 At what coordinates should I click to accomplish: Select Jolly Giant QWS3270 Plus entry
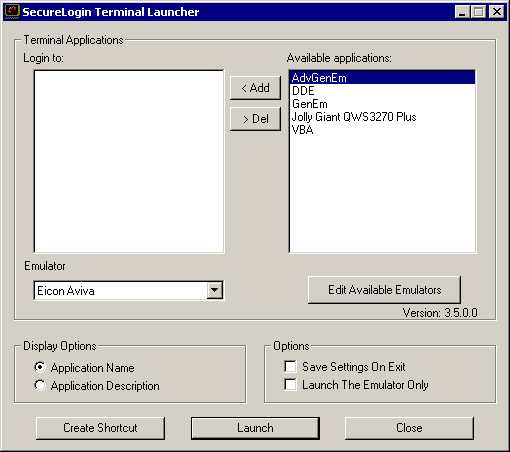[382, 117]
